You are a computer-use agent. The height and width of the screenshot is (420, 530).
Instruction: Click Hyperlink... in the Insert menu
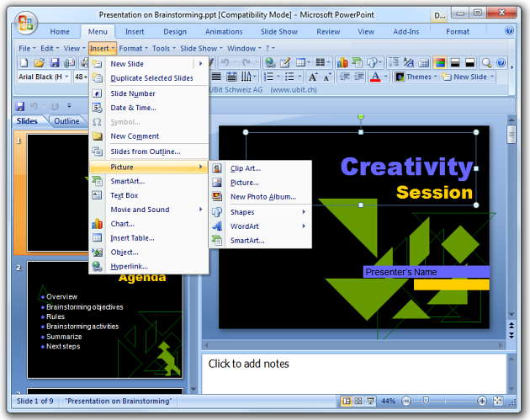(x=129, y=267)
